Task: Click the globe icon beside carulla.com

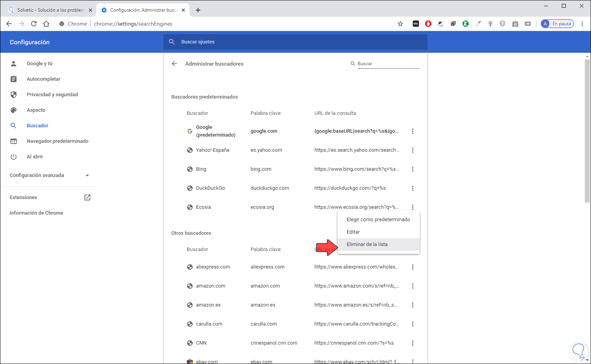Action: click(190, 324)
